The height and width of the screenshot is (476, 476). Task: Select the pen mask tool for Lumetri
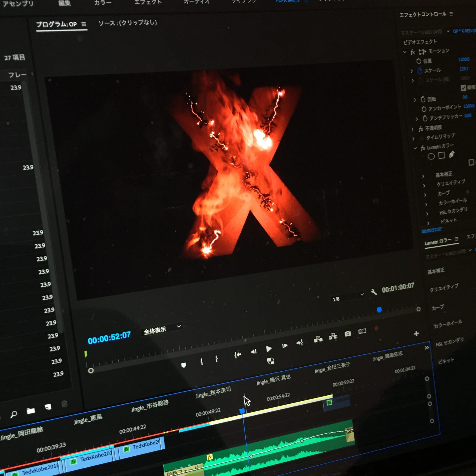click(x=452, y=154)
